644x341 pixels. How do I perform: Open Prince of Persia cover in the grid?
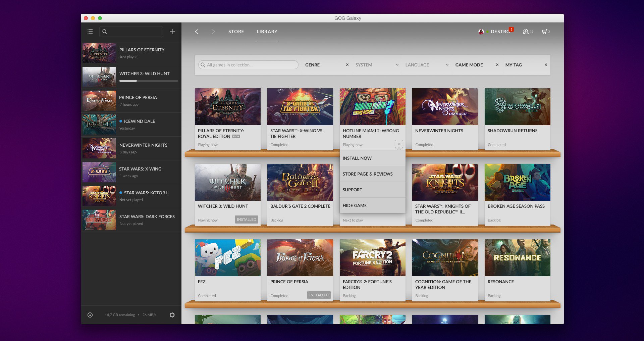(x=300, y=258)
